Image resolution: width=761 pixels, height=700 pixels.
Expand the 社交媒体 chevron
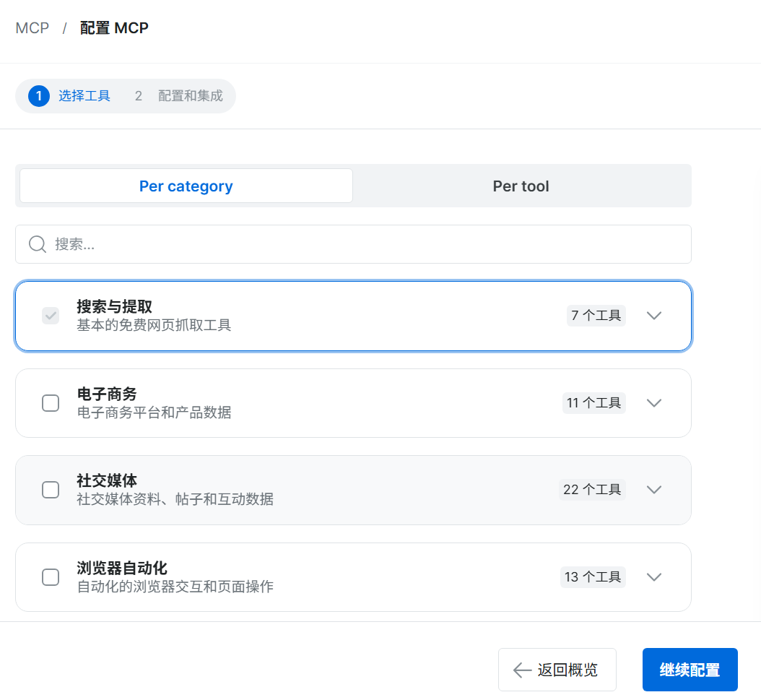pyautogui.click(x=654, y=490)
